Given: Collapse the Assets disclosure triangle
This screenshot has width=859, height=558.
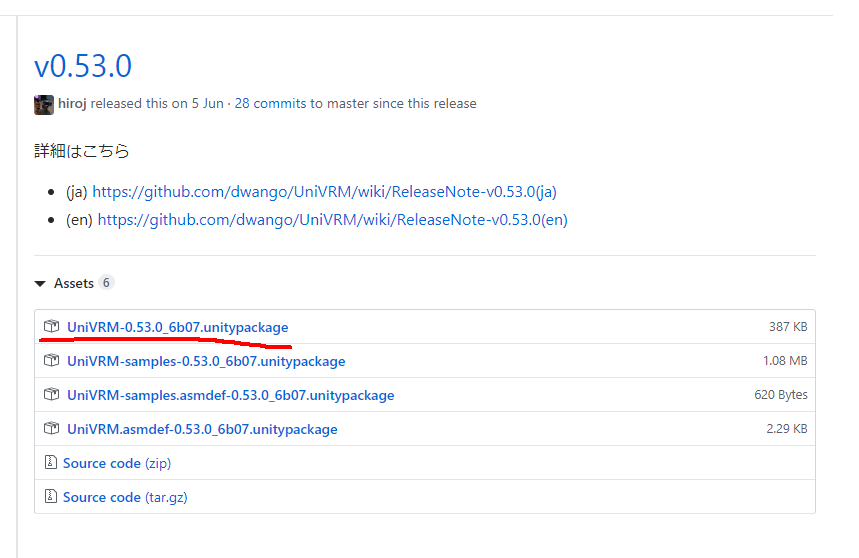Looking at the screenshot, I should 40,284.
